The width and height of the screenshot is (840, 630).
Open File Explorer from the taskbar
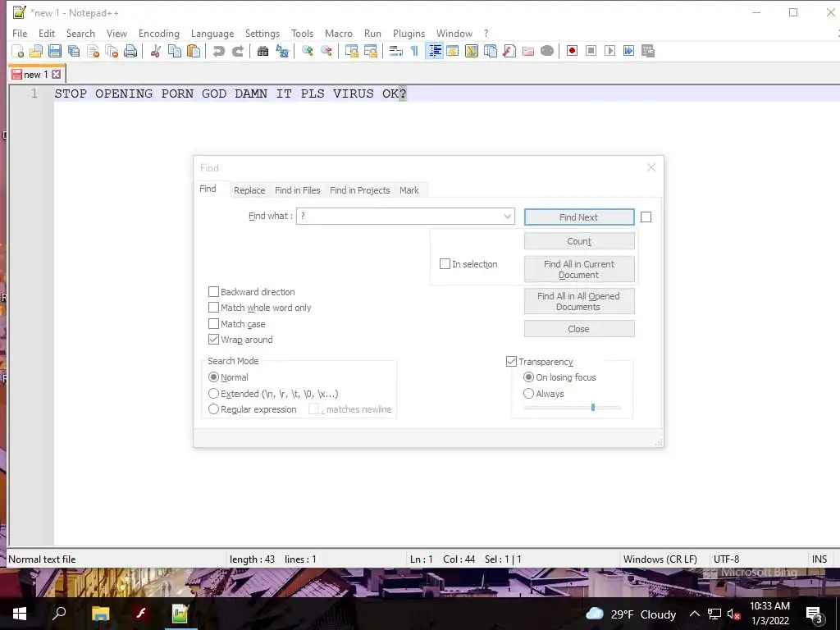(x=100, y=614)
